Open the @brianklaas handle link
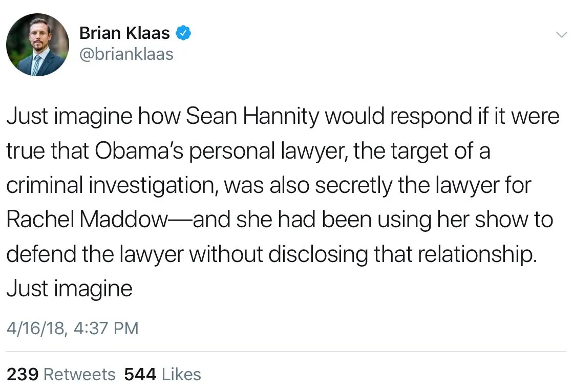573x392 pixels. (126, 54)
